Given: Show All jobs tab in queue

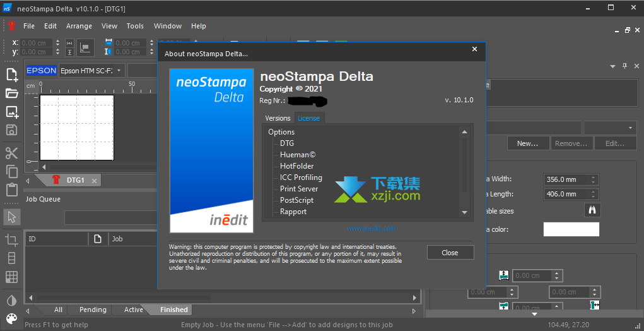Looking at the screenshot, I should click(x=58, y=310).
